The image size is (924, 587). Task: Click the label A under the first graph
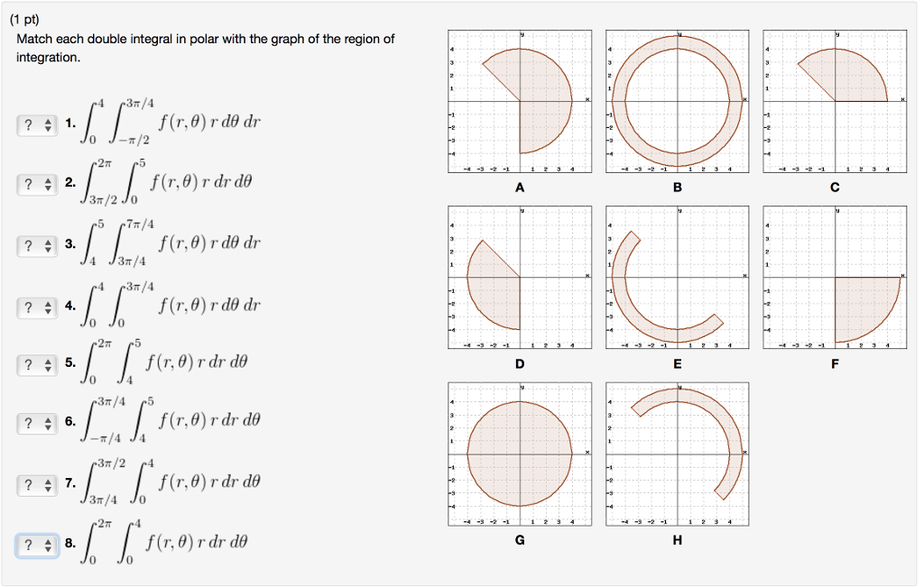[519, 188]
